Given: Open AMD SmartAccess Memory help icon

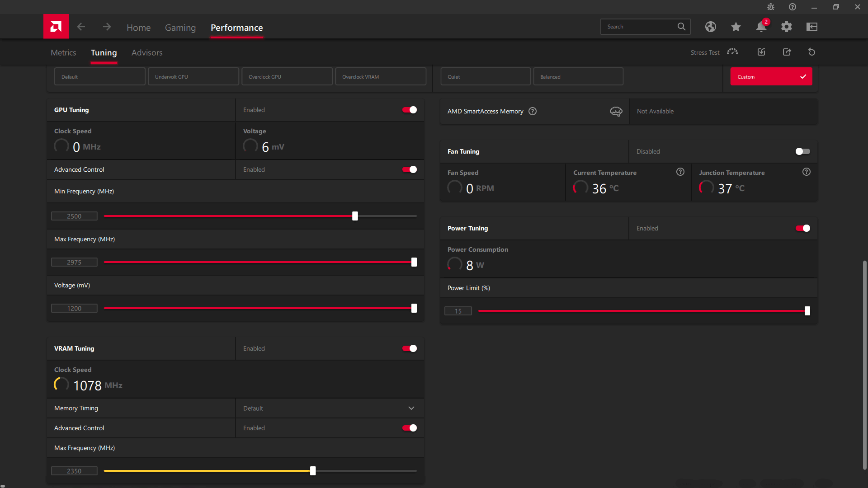Looking at the screenshot, I should pos(533,111).
